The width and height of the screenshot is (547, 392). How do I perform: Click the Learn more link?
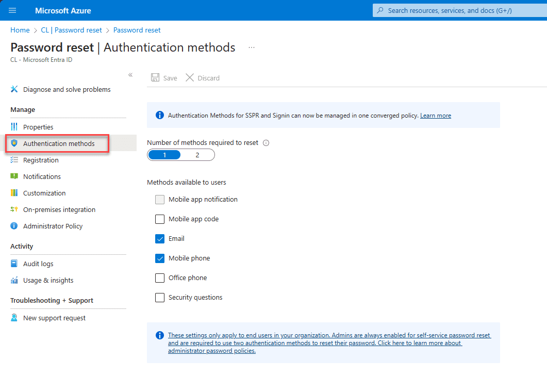tap(435, 115)
